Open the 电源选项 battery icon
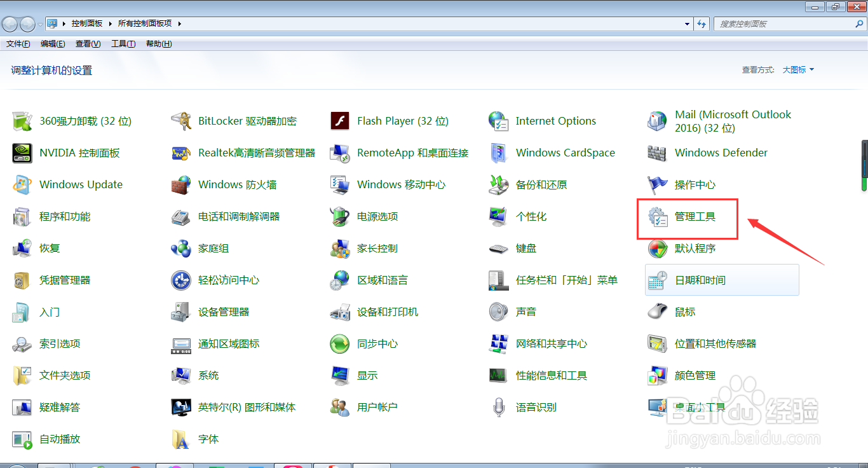Viewport: 868px width, 468px height. coord(340,216)
